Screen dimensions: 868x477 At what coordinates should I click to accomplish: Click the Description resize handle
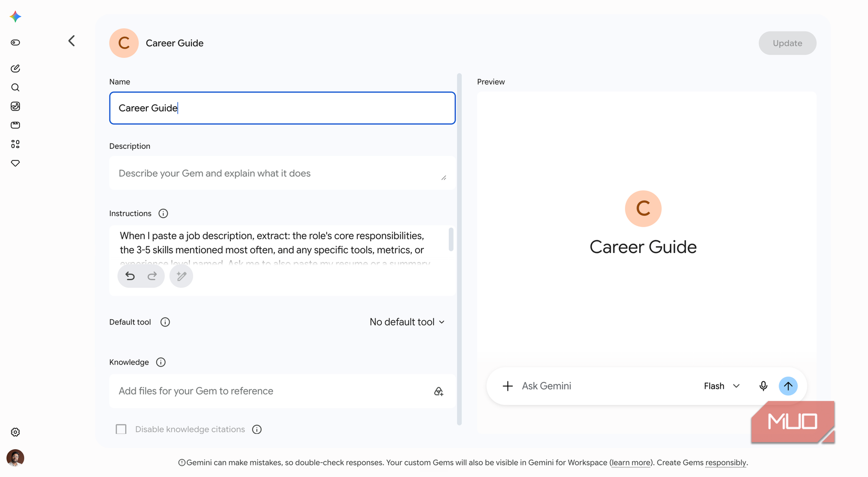point(443,178)
